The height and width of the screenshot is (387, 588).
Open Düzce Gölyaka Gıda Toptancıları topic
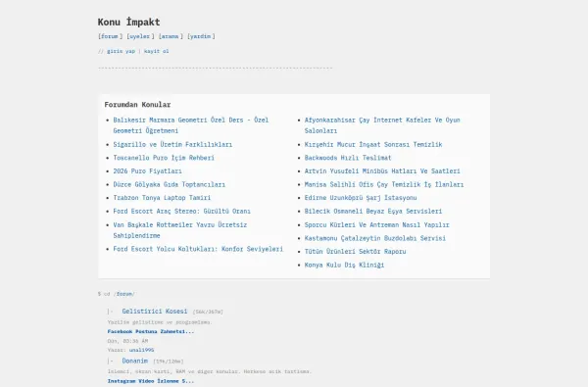170,184
